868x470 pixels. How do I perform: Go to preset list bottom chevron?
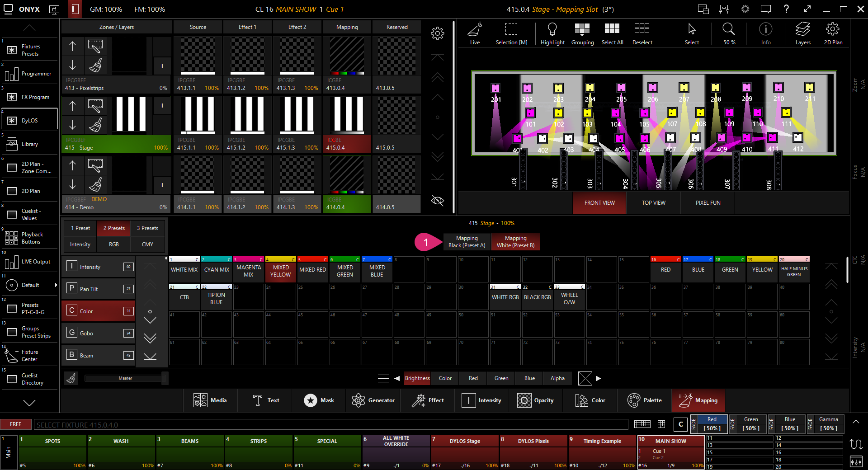(x=150, y=357)
